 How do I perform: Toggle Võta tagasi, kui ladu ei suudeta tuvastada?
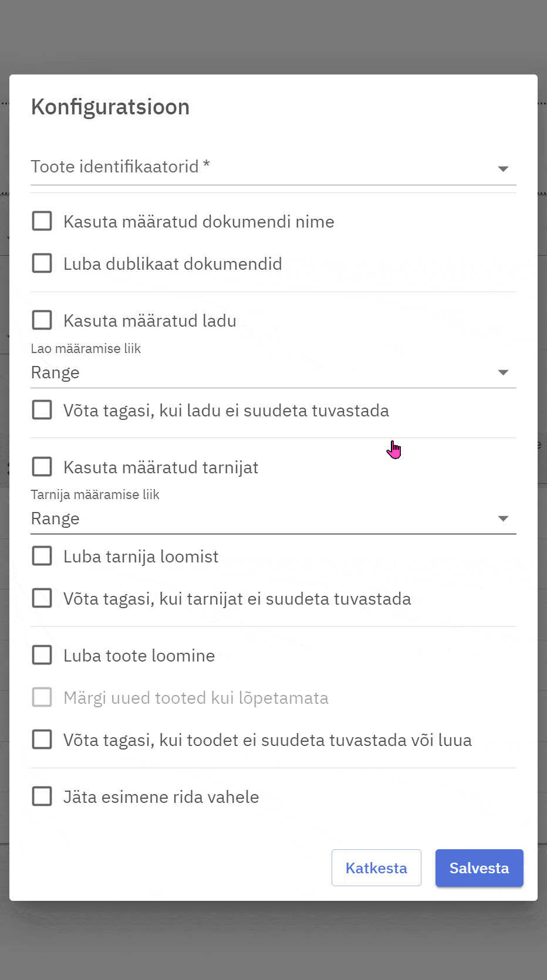pyautogui.click(x=42, y=411)
